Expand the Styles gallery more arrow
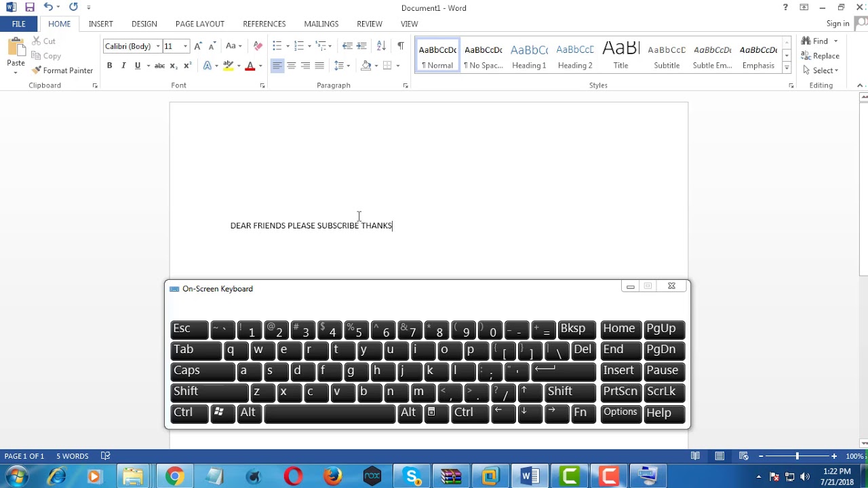868x488 pixels. click(x=787, y=68)
